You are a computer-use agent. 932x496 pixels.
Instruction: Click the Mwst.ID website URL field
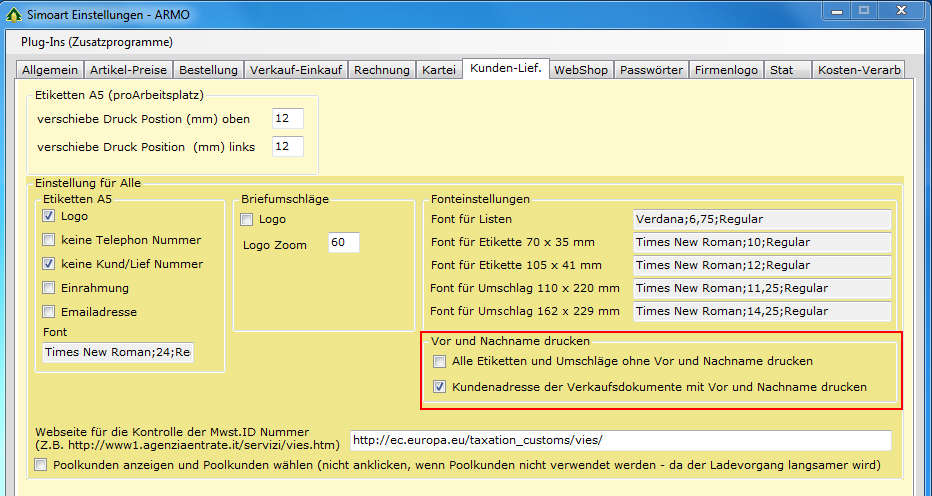620,441
